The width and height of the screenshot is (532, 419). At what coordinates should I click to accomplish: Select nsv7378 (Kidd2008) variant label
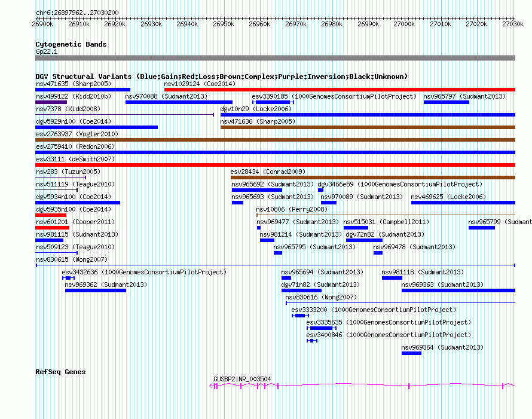point(68,109)
